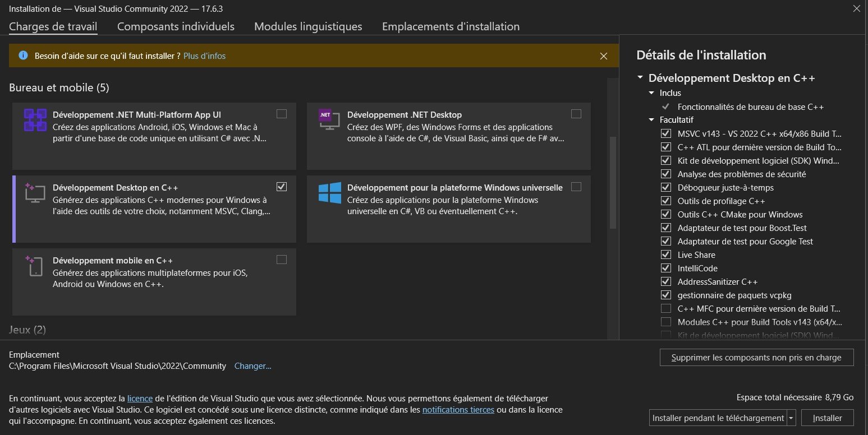Collapse the Développement Desktop en C++ details section

pos(640,78)
